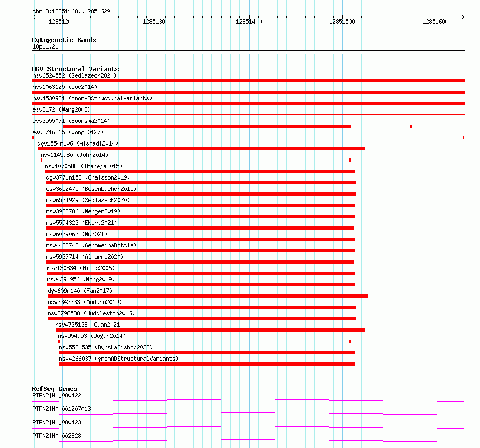Image resolution: width=480 pixels, height=448 pixels.
Task: Click the red bar under dgv609n140
Action: 208,296
